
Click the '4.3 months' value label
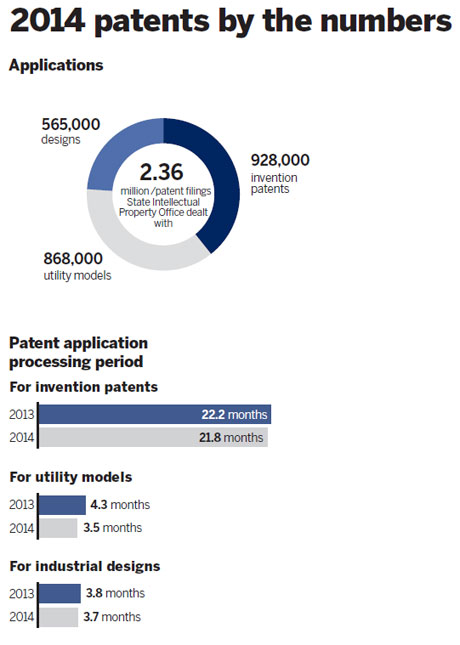120,505
